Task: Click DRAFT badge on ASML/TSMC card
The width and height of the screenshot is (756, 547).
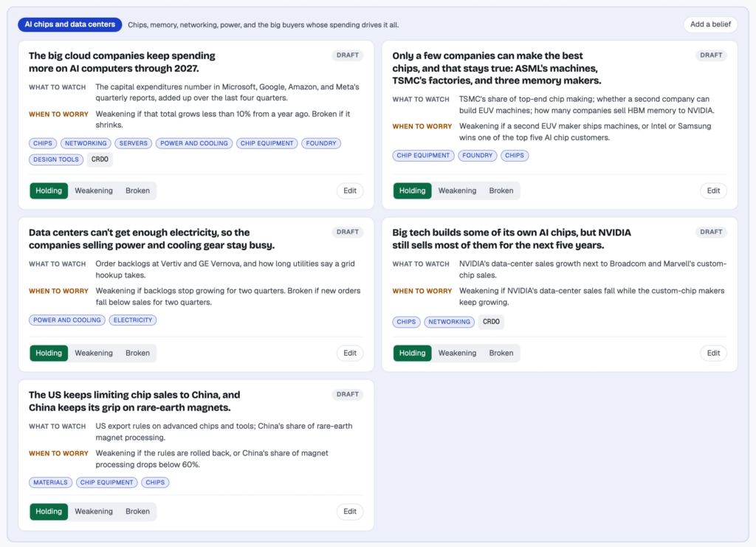Action: click(711, 55)
